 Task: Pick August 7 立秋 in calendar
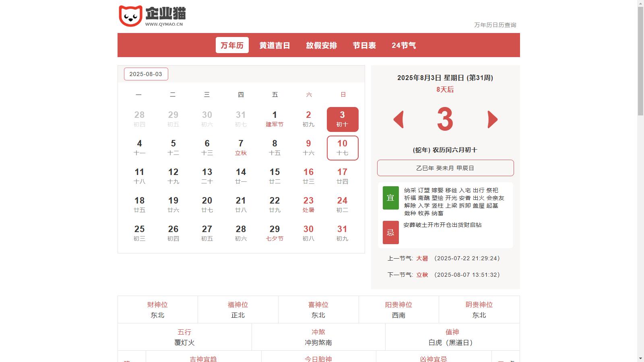pos(241,148)
